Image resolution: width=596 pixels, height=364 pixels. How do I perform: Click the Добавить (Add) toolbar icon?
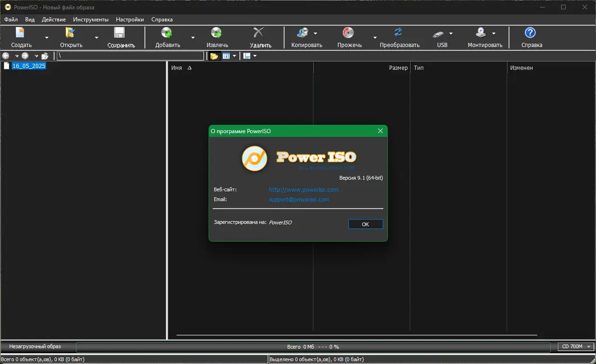(167, 33)
